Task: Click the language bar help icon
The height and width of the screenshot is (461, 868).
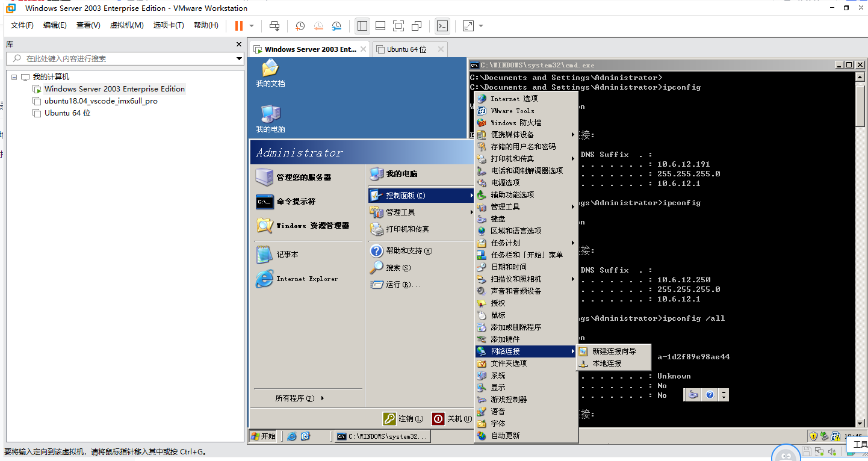Action: pyautogui.click(x=710, y=395)
